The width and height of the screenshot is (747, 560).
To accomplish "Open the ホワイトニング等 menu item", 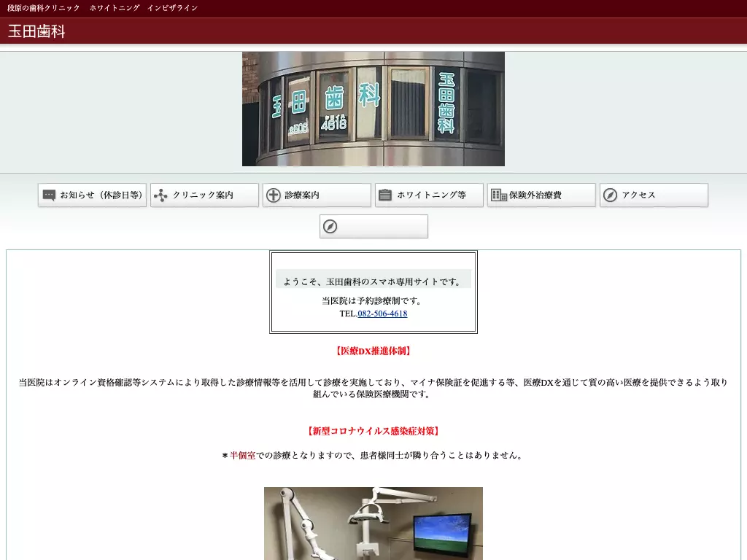I will tap(429, 195).
